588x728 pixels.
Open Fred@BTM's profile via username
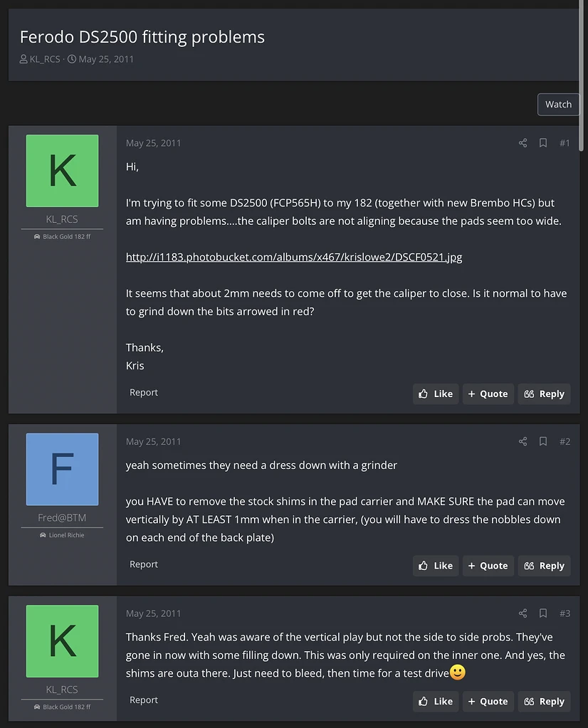click(62, 517)
